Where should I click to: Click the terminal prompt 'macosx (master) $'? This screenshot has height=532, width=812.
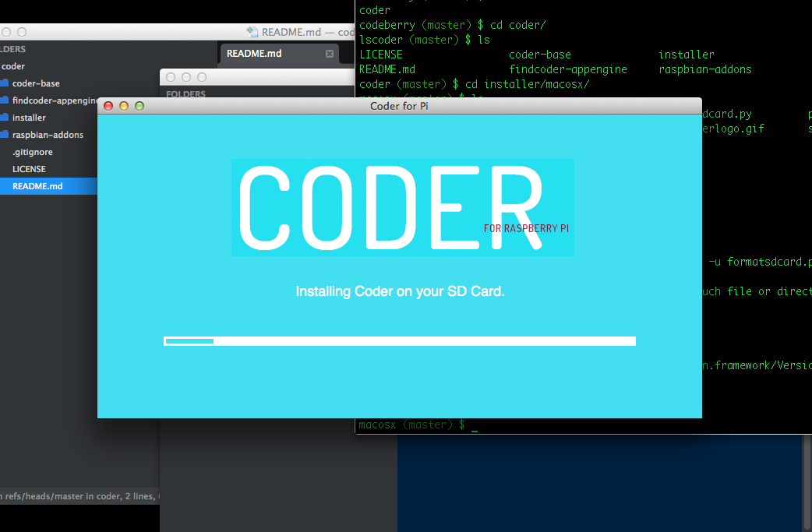[411, 425]
